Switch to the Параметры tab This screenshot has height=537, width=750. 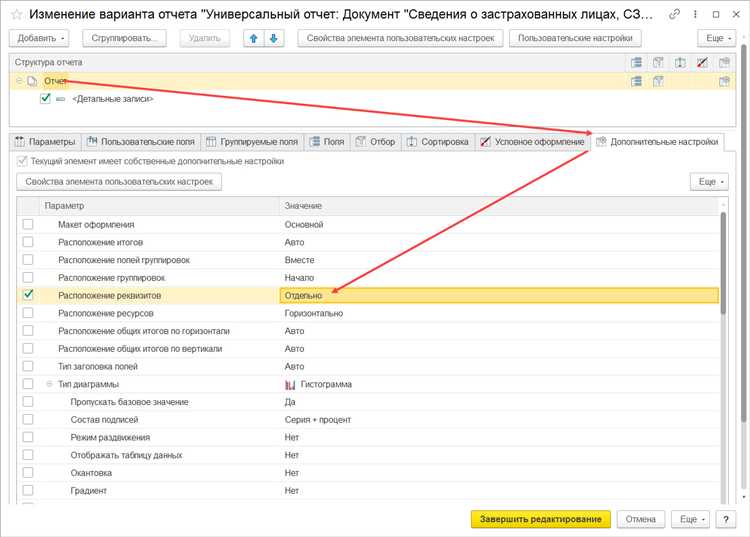(45, 142)
